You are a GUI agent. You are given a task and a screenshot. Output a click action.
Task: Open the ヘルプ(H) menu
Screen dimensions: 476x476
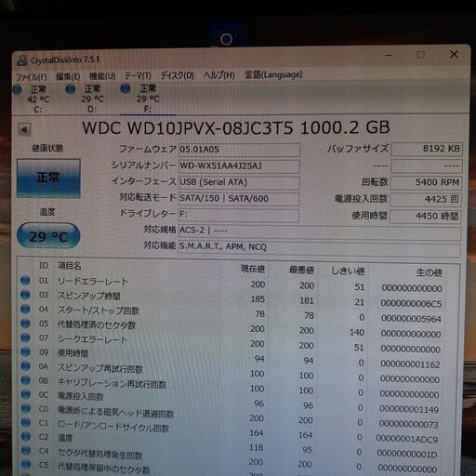[219, 74]
